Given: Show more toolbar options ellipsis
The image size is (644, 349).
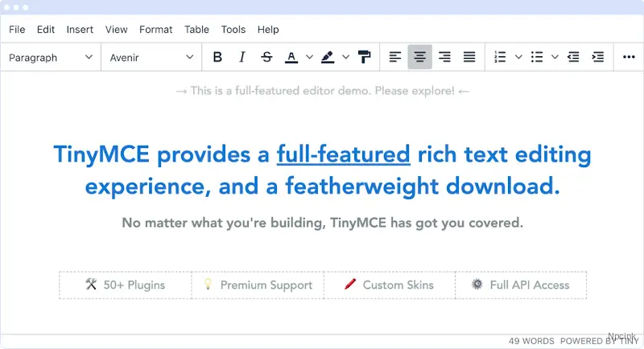Looking at the screenshot, I should click(629, 57).
